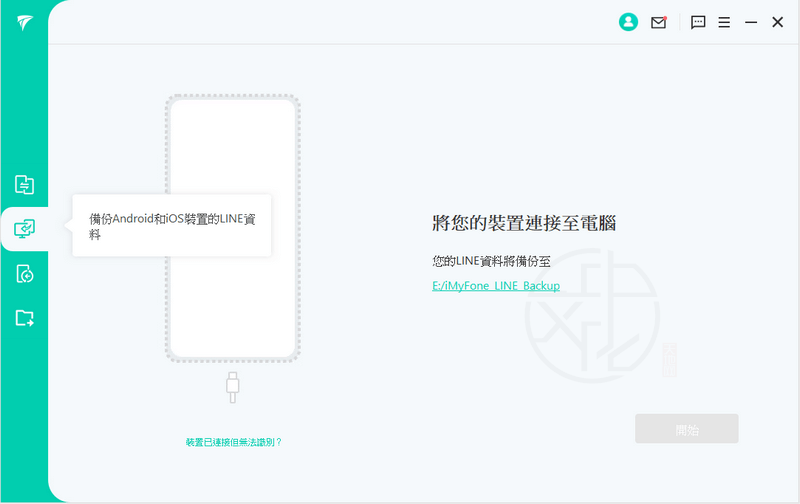The height and width of the screenshot is (504, 800).
Task: Open the export LINE data folder icon
Action: tap(24, 318)
